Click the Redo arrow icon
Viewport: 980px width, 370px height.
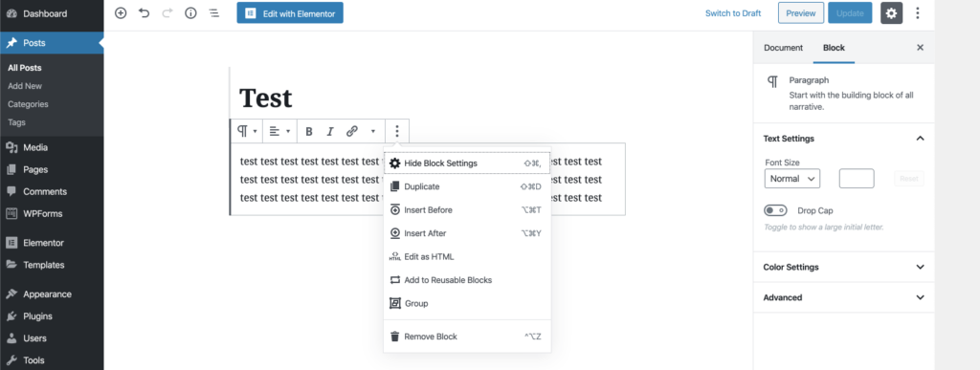tap(167, 12)
